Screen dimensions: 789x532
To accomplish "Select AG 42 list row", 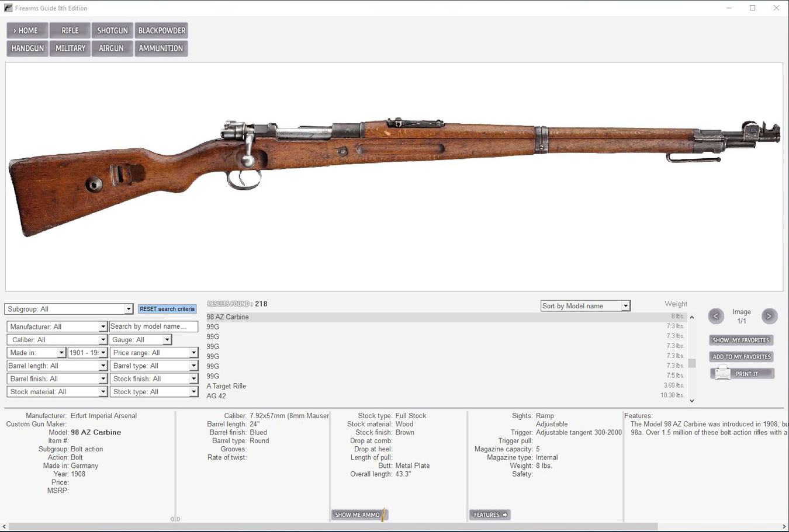I will pyautogui.click(x=445, y=396).
